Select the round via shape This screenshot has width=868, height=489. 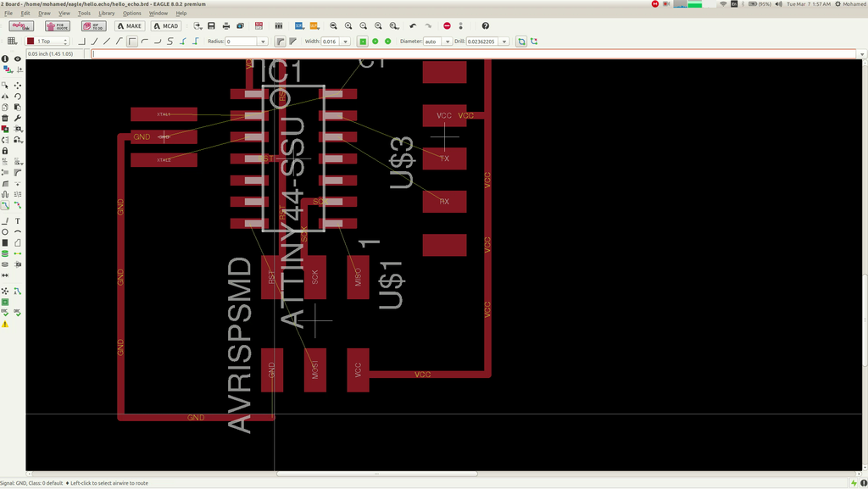click(x=376, y=42)
